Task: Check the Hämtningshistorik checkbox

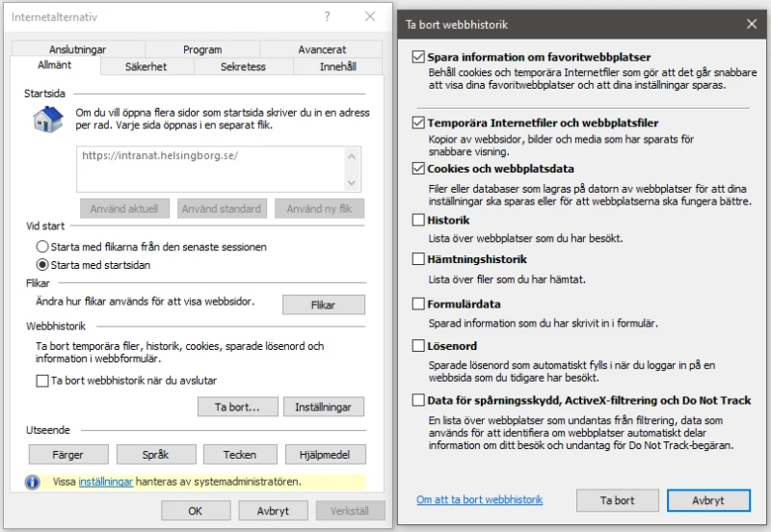Action: coord(418,258)
